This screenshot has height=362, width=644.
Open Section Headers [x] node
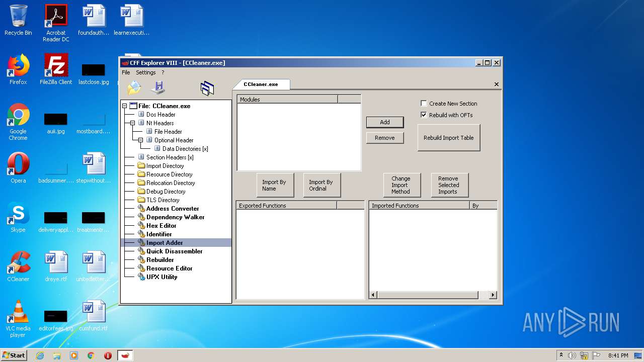pos(170,157)
